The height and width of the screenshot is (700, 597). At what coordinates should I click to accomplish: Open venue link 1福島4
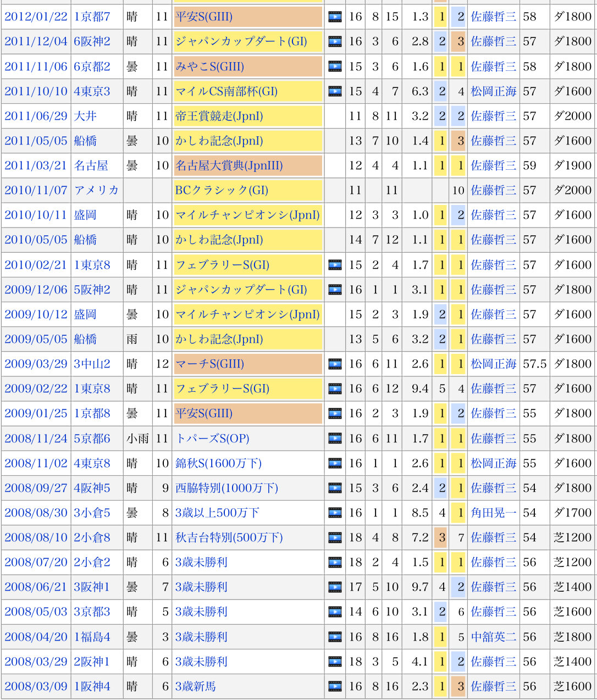pyautogui.click(x=92, y=637)
